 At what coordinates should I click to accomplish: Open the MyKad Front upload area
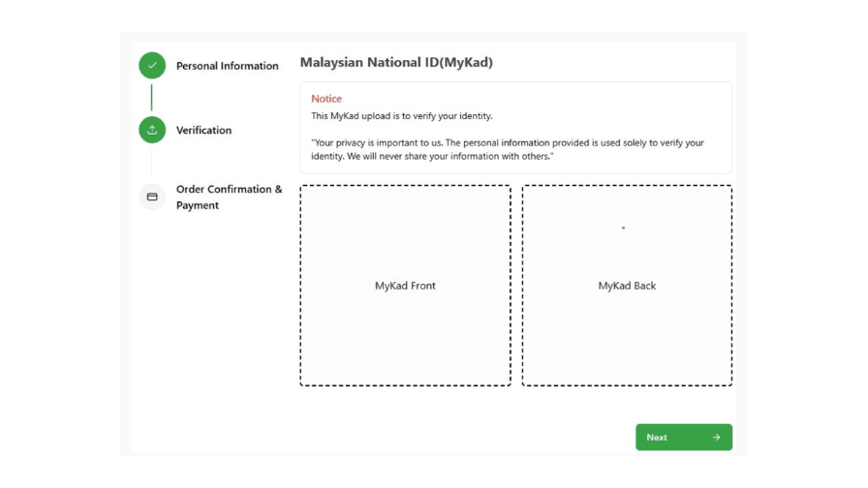coord(405,286)
